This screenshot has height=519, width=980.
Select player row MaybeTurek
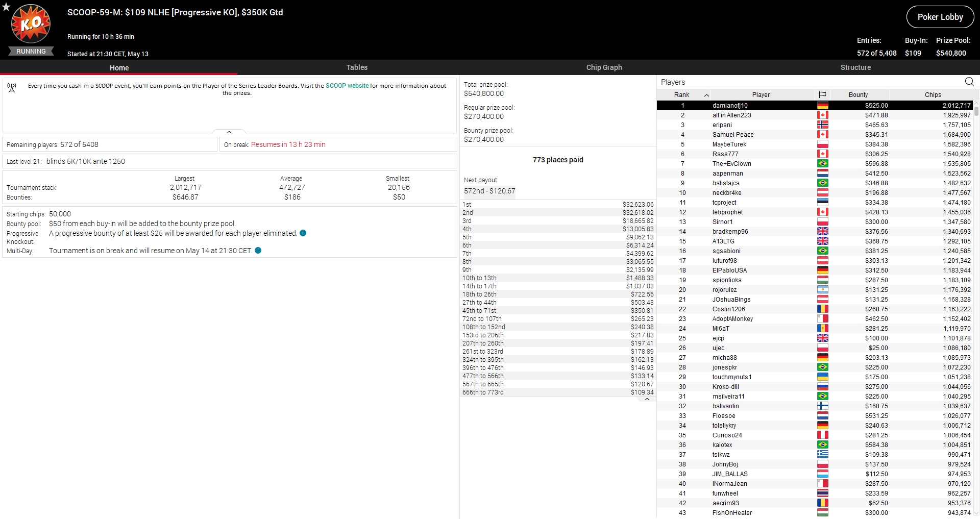click(x=815, y=144)
